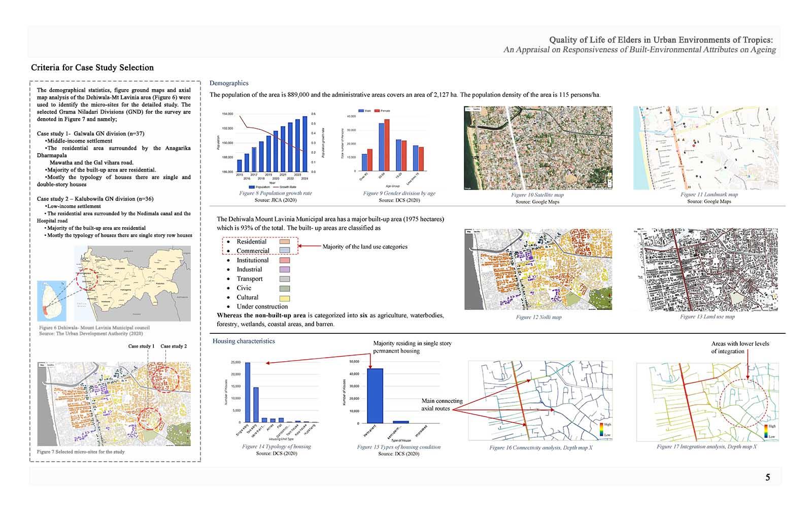The height and width of the screenshot is (522, 812).
Task: Click the line "Case study 2 – Kalubowila GN division (n=36)"
Action: 95,199
